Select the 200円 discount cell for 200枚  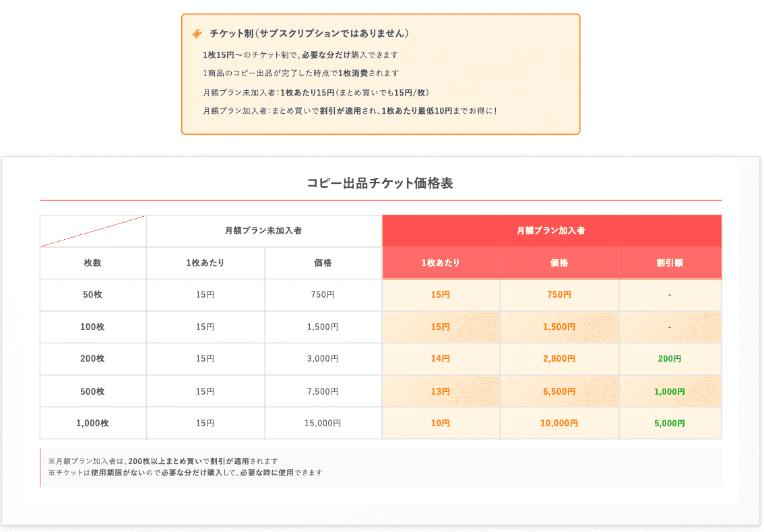point(670,359)
